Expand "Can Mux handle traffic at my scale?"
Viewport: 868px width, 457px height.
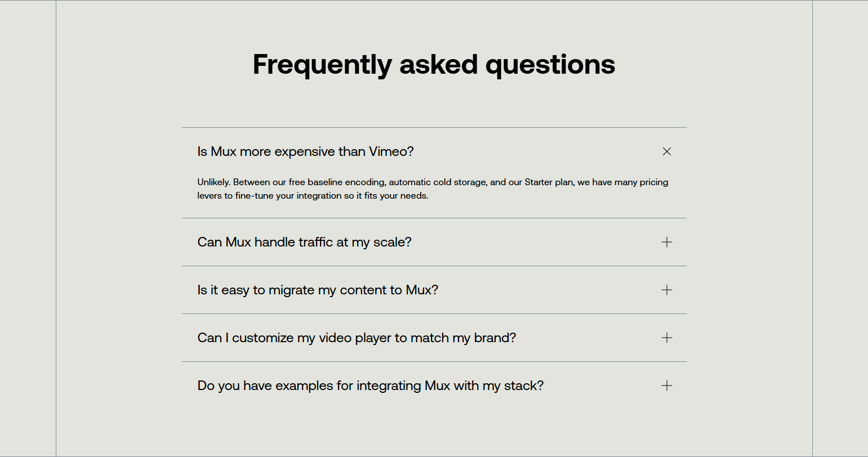click(x=304, y=242)
